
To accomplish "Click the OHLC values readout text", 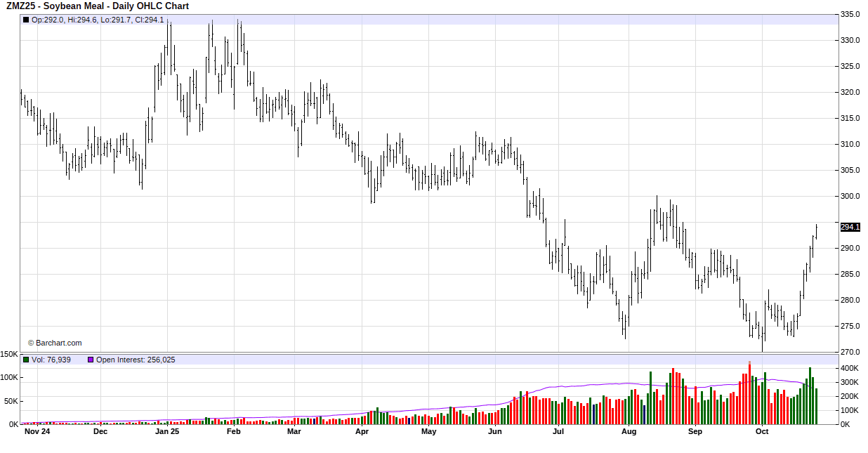I will 98,20.
